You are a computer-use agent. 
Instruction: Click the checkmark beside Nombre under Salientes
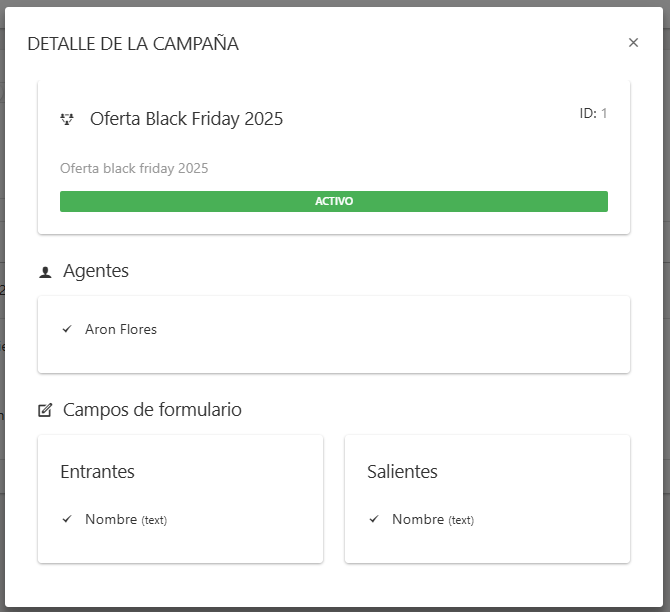374,519
